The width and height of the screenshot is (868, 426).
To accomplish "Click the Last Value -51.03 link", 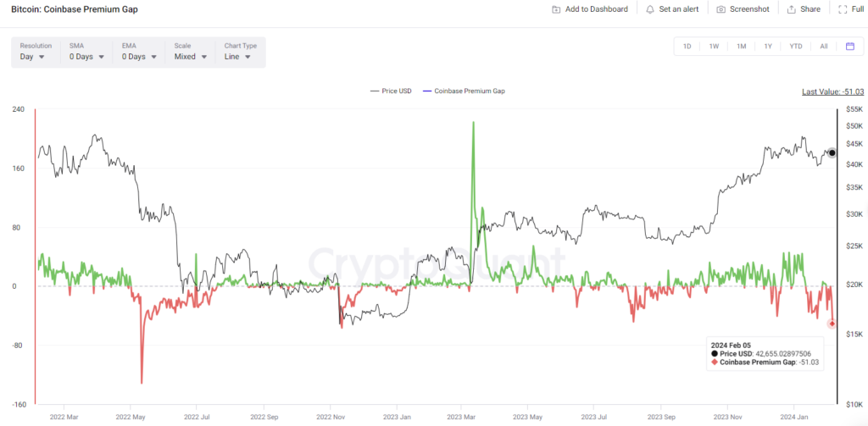I will tap(832, 91).
